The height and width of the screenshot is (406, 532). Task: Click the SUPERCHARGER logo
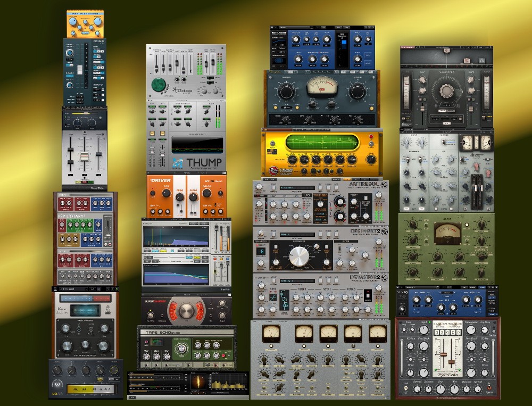pyautogui.click(x=155, y=302)
